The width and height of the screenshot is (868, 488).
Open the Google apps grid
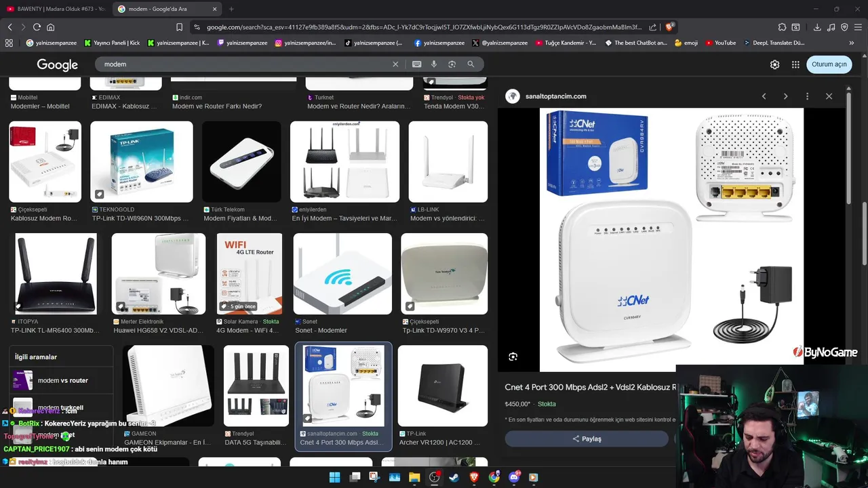(x=795, y=64)
